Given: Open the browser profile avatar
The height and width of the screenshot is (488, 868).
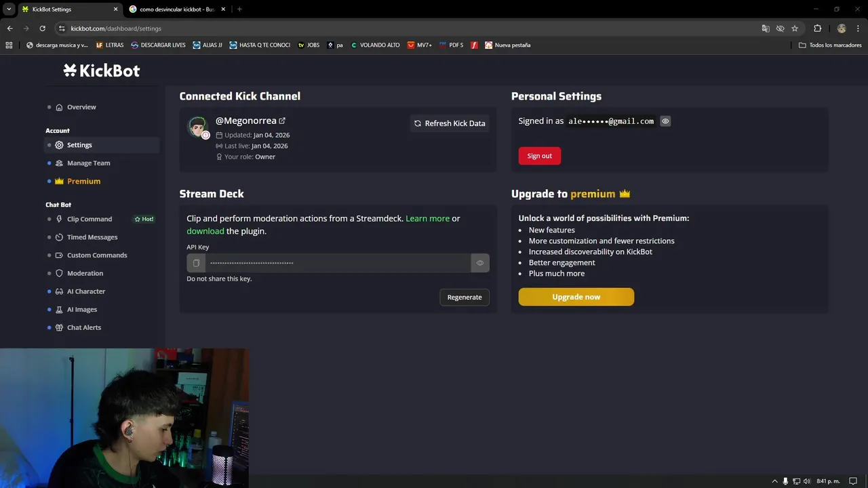Looking at the screenshot, I should tap(842, 28).
